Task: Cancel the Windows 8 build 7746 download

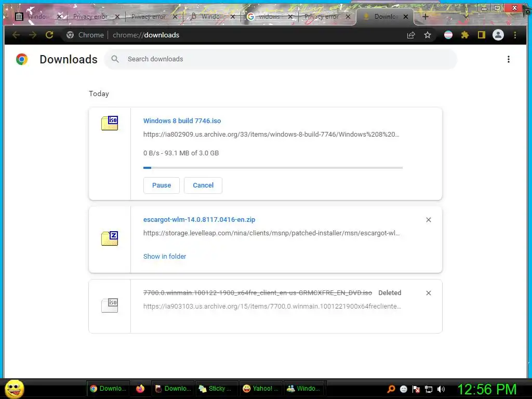Action: 203,185
